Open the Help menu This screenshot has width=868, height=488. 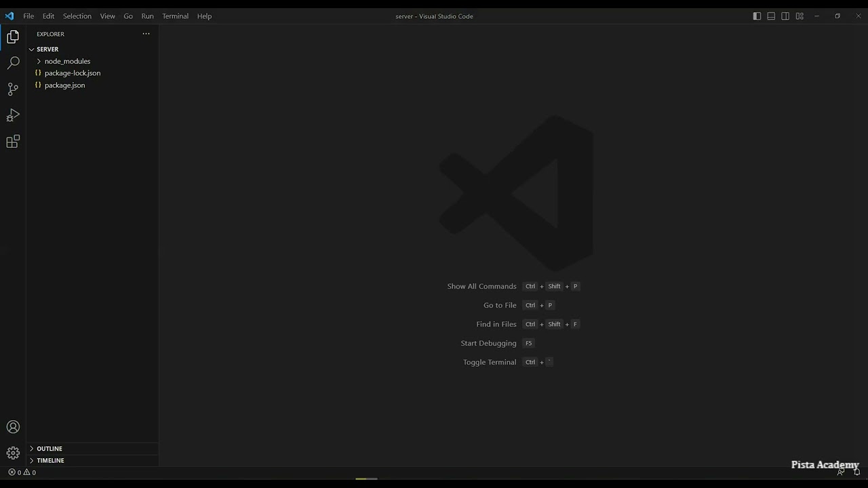coord(204,16)
